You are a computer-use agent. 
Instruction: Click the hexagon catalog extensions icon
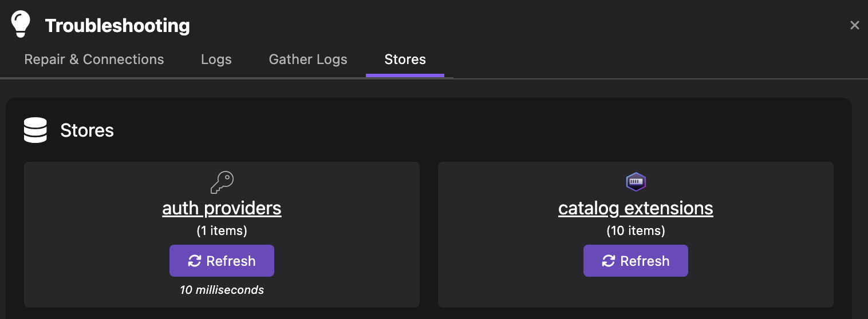[x=636, y=182]
